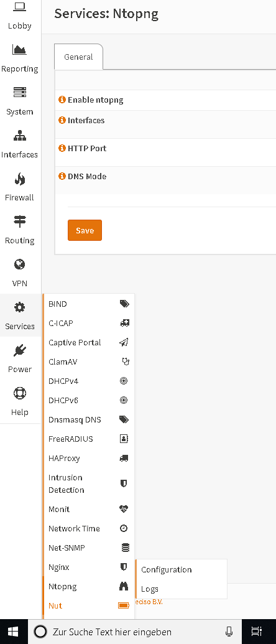Open the Interfaces sitemap icon
276x644 pixels.
(x=20, y=135)
